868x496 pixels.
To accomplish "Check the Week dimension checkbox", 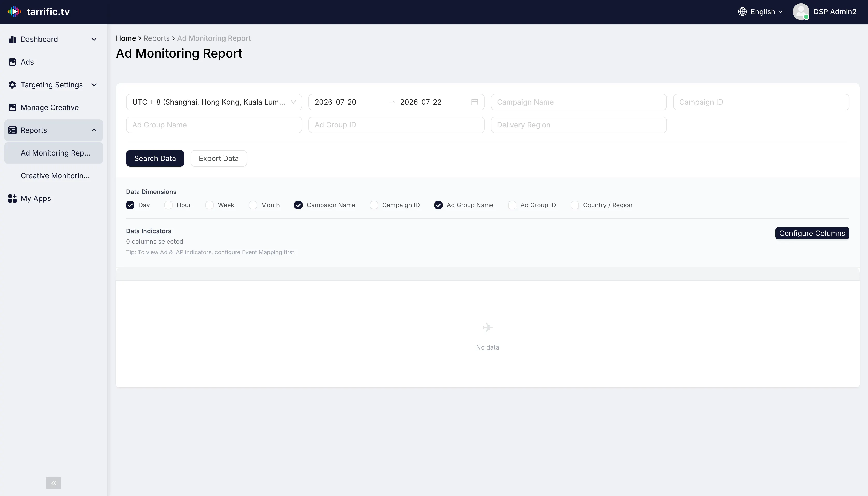I will tap(210, 205).
